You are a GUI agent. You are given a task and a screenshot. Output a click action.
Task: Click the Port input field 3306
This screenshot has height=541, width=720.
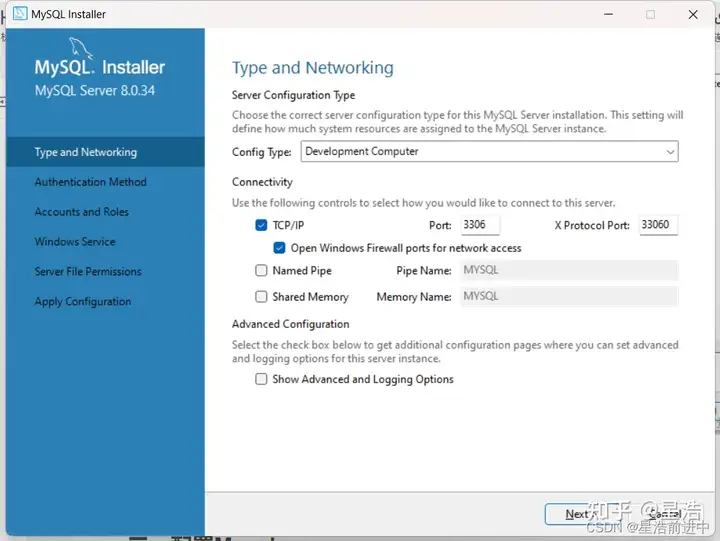click(x=480, y=226)
